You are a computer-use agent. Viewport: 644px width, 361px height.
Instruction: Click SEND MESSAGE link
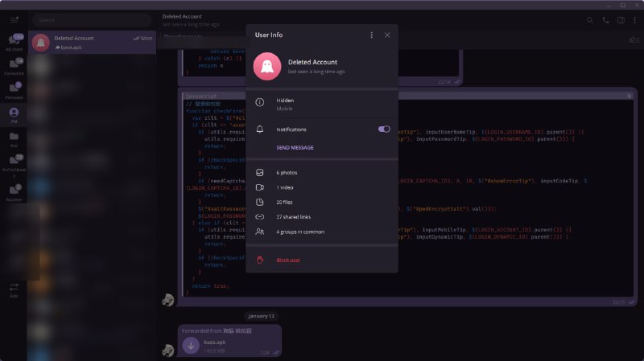pyautogui.click(x=295, y=148)
